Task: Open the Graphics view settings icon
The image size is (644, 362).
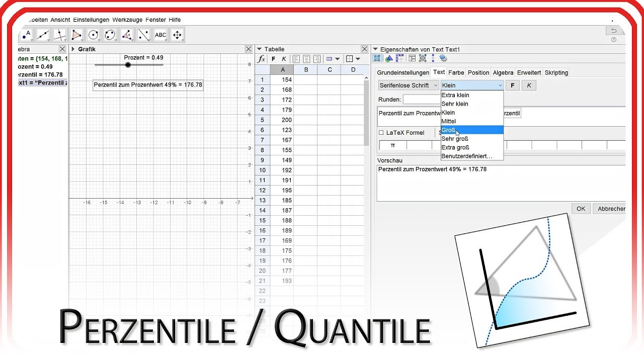Action: pos(389,58)
